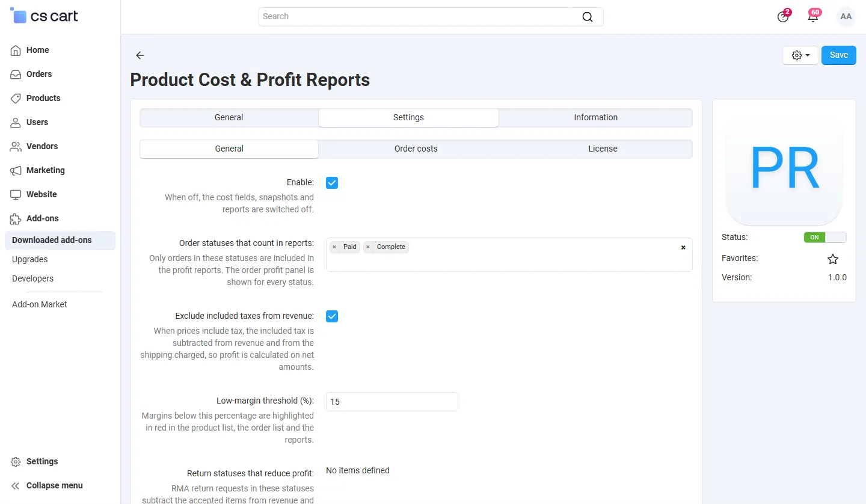866x504 pixels.
Task: Switch to the Information tab
Action: pos(596,117)
